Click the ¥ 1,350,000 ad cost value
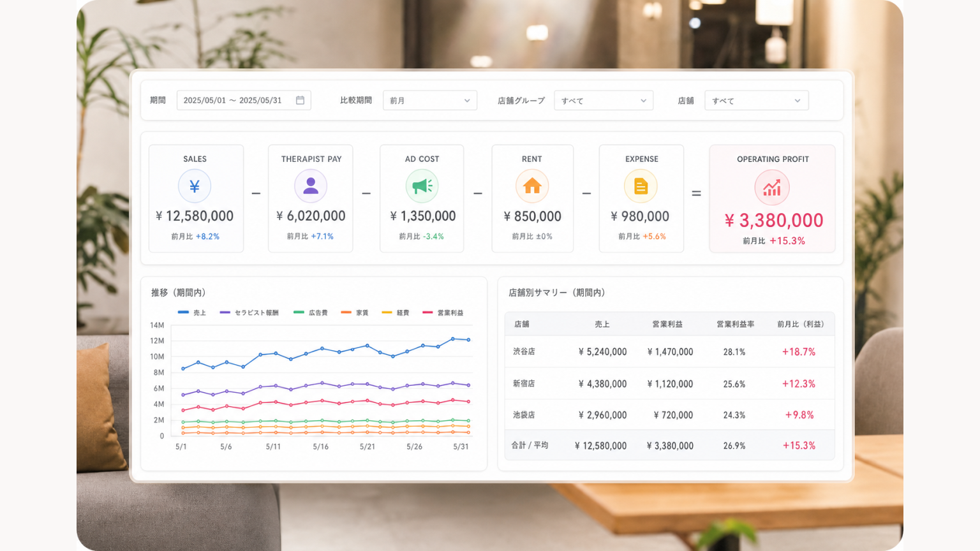Image resolution: width=980 pixels, height=551 pixels. tap(422, 216)
